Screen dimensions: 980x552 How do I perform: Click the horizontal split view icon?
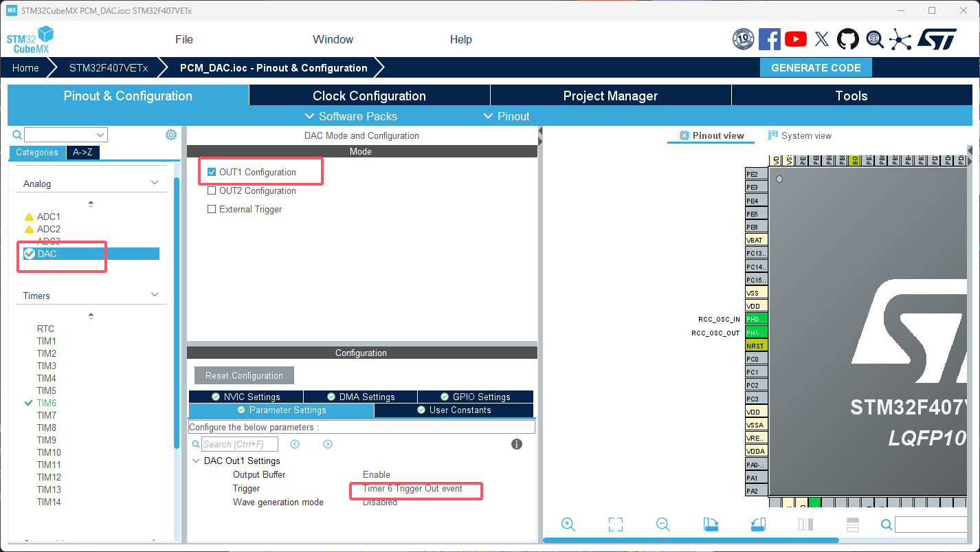853,525
